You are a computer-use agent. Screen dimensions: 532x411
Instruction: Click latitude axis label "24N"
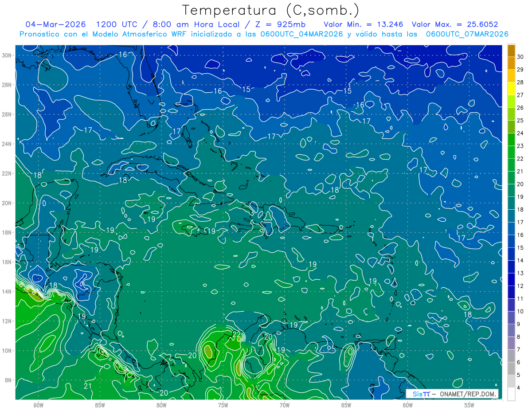pyautogui.click(x=7, y=144)
